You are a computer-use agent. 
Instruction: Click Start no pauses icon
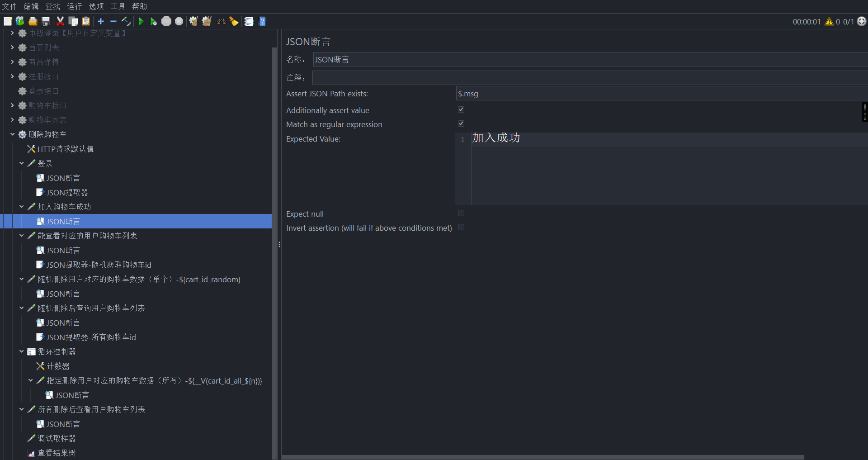coord(154,21)
